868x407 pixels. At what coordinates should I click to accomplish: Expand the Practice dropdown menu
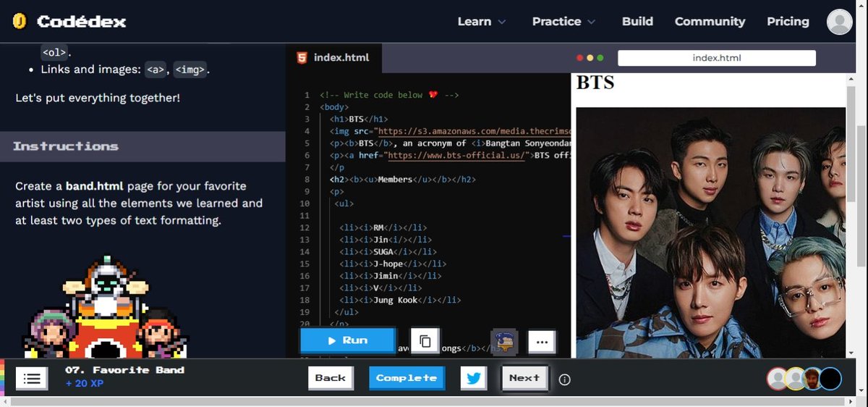pos(564,22)
